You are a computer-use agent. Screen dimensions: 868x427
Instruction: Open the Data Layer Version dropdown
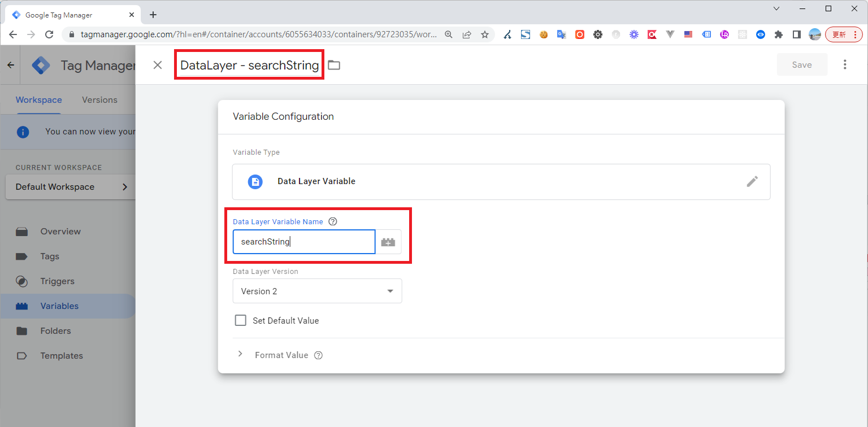tap(317, 291)
